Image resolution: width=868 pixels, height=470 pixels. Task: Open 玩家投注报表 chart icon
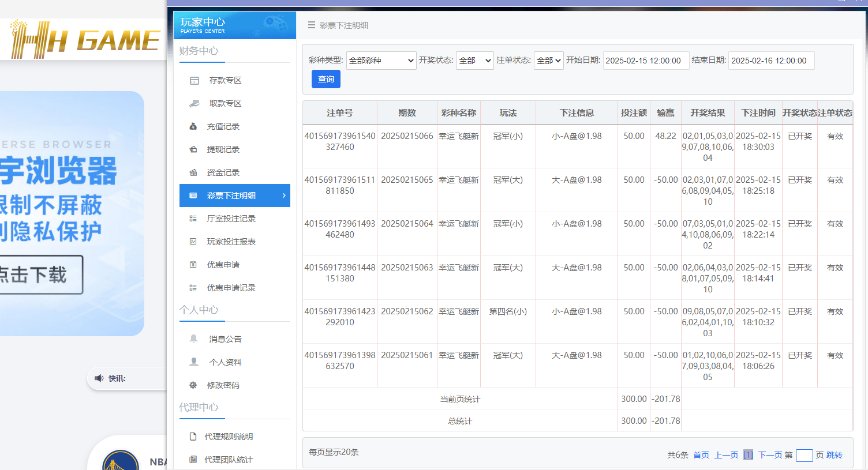(194, 242)
